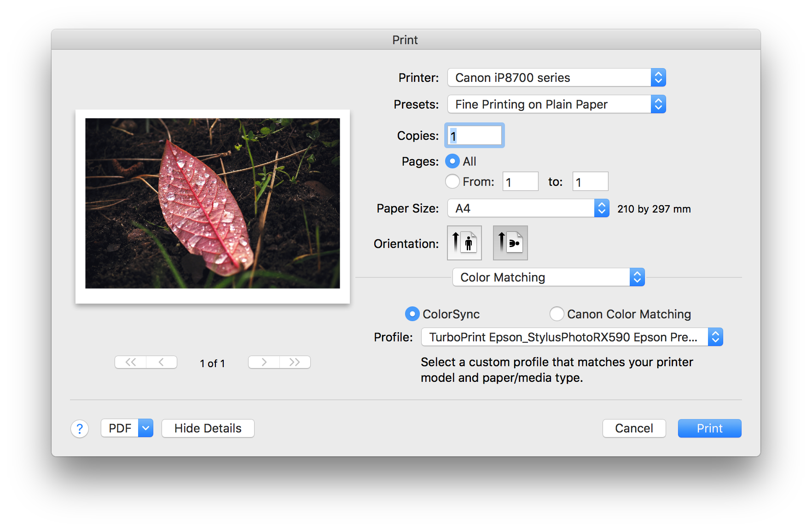
Task: Select portrait orientation icon
Action: [x=464, y=243]
